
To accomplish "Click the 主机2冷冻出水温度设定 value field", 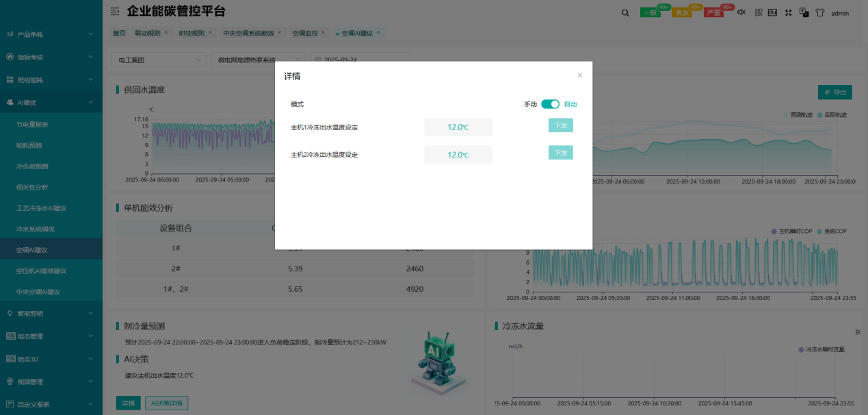I will 458,155.
